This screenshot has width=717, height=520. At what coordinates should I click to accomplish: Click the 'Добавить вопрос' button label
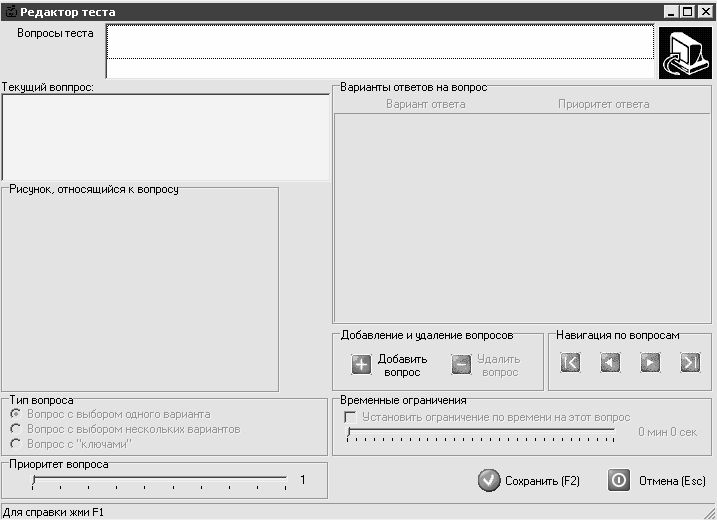(402, 365)
